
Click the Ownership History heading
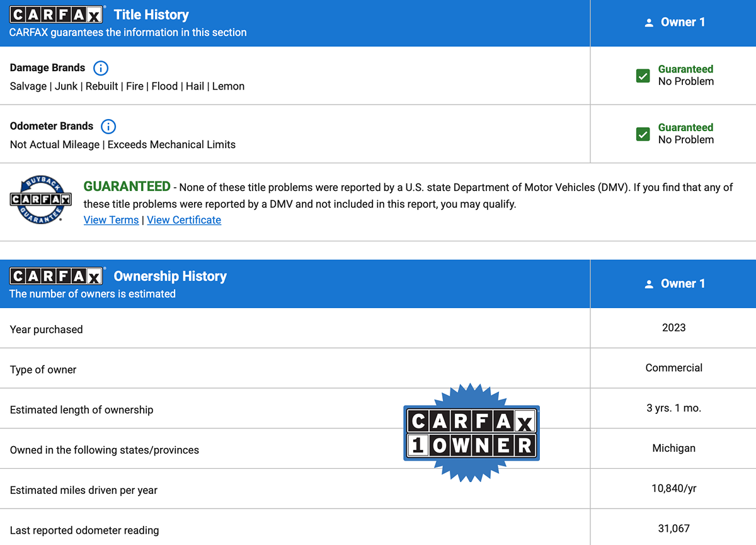point(170,276)
